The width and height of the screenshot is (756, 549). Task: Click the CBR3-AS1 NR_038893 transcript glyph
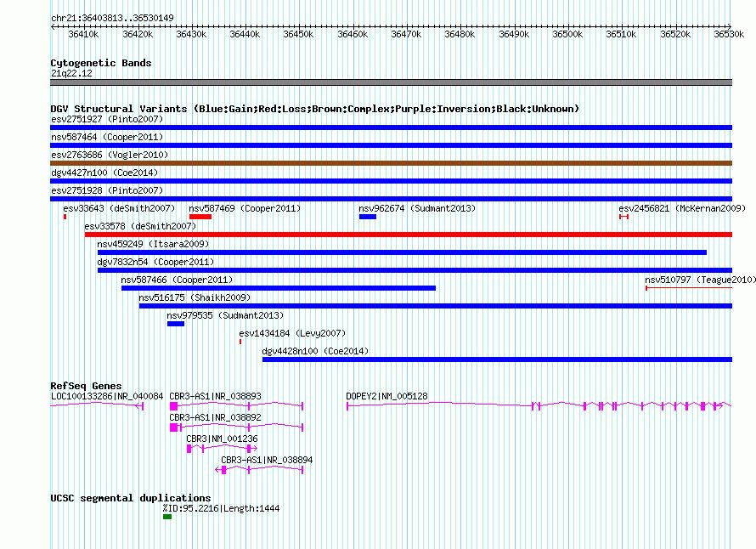(x=237, y=406)
